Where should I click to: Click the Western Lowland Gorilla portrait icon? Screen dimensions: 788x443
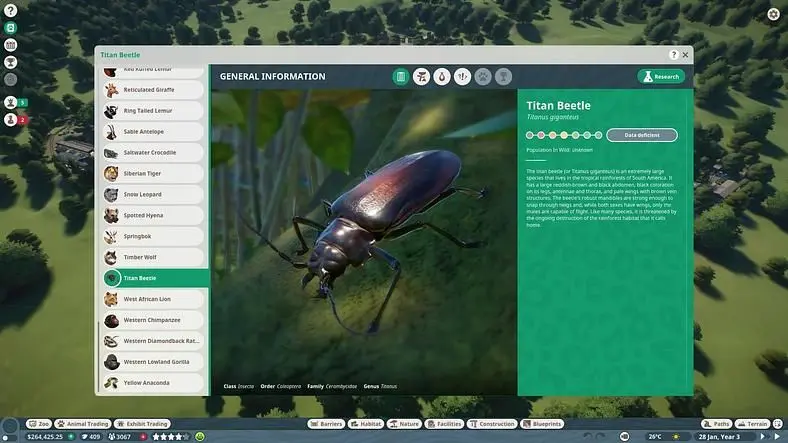pos(111,362)
